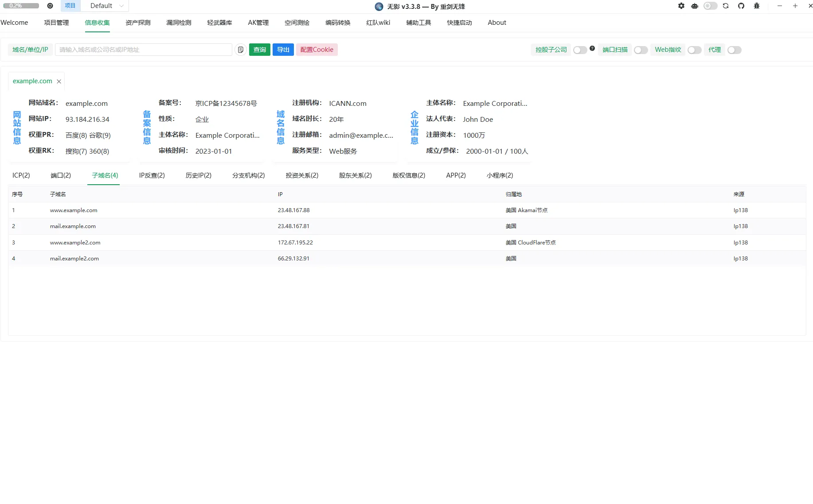Click the help question mark icon
The image size is (813, 504).
click(x=592, y=48)
